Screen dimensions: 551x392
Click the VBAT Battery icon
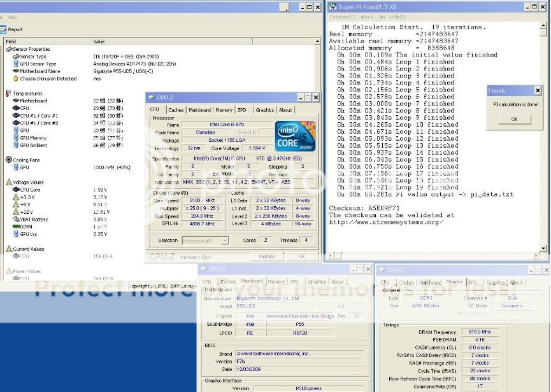[x=16, y=219]
